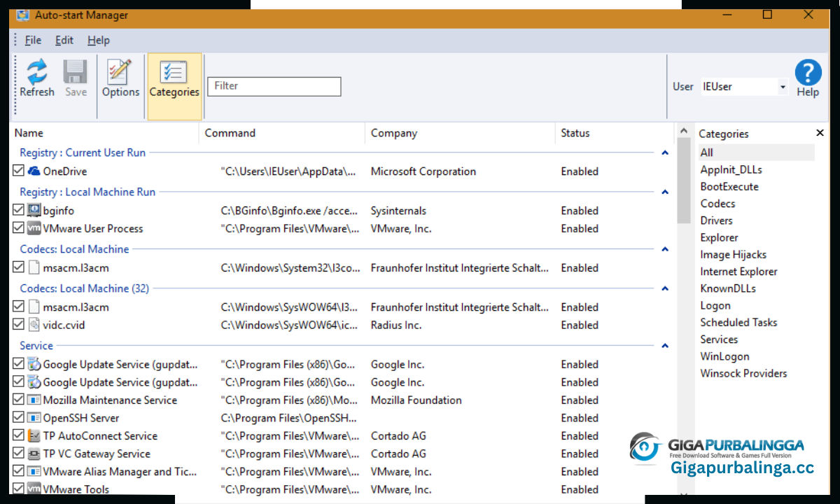Select the Codecs category

717,204
